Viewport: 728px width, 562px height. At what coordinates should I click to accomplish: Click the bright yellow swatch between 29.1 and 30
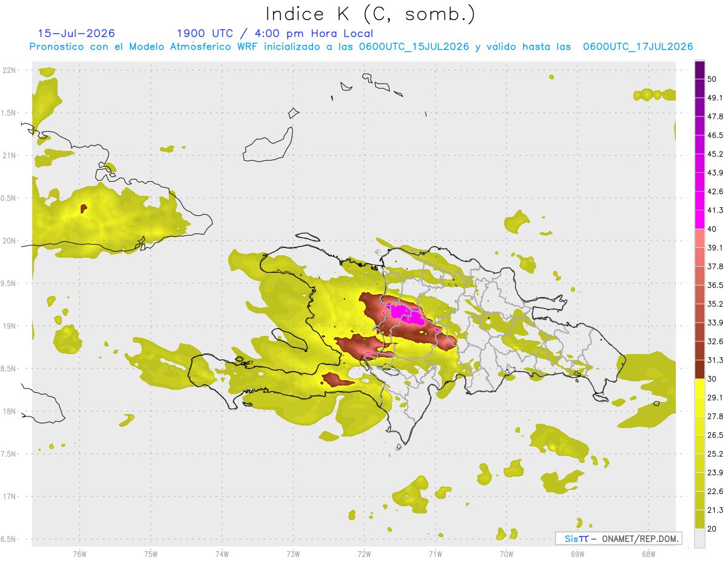[x=699, y=388]
